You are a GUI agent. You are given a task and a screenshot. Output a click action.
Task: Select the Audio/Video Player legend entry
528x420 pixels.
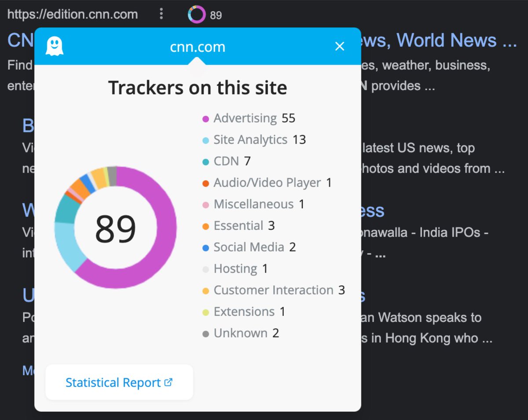click(267, 183)
